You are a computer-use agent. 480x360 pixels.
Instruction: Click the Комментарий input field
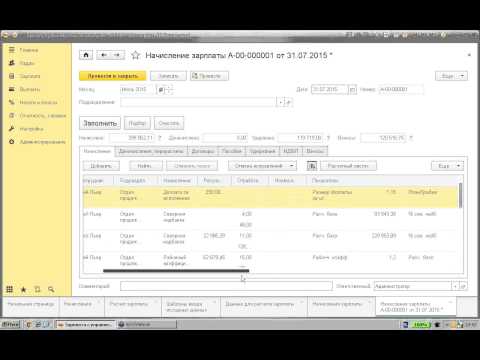(226, 286)
